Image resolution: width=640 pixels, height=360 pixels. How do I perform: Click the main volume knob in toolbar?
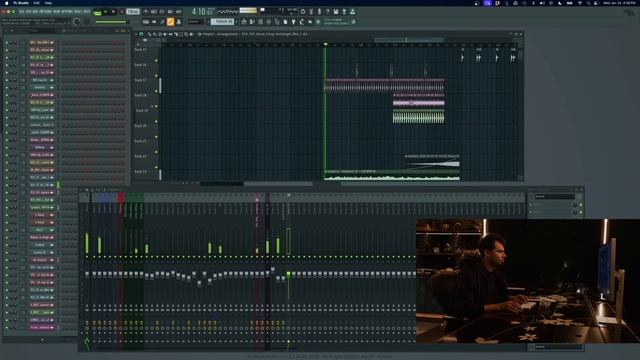click(77, 22)
